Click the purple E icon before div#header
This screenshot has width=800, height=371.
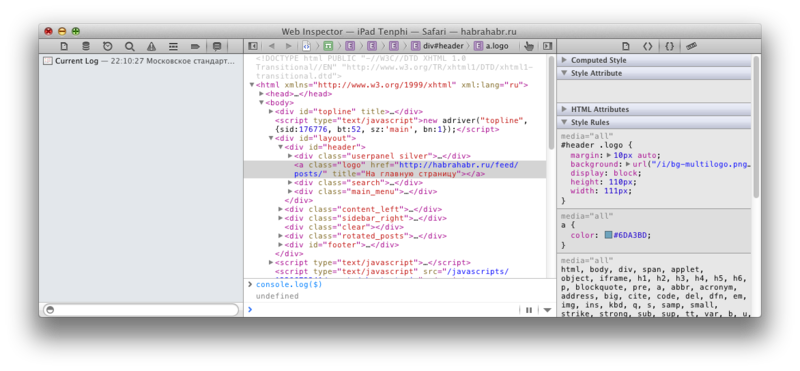(x=416, y=46)
